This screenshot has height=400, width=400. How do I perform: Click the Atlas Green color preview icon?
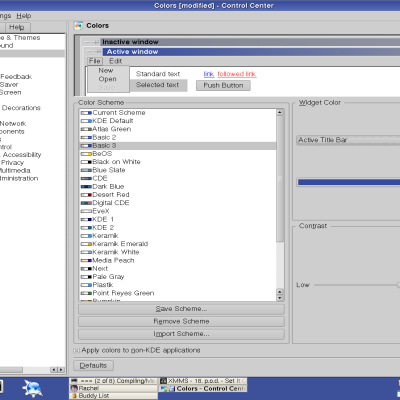click(86, 129)
